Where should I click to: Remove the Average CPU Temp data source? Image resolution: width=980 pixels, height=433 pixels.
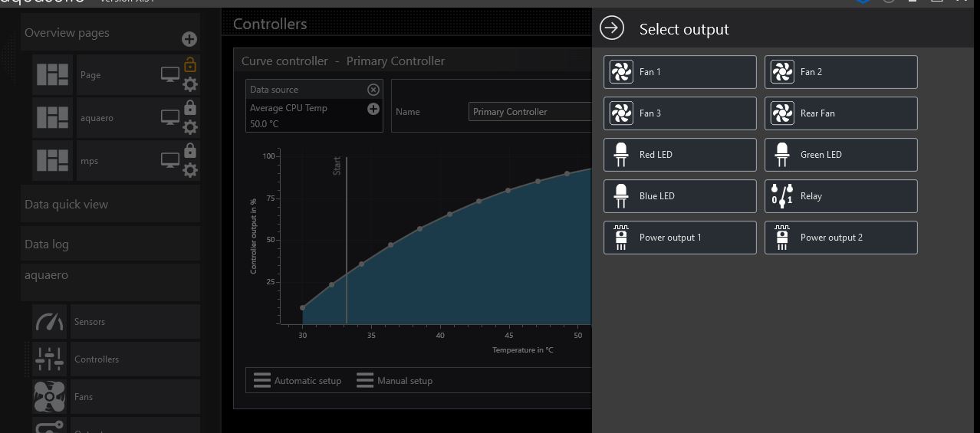click(373, 90)
